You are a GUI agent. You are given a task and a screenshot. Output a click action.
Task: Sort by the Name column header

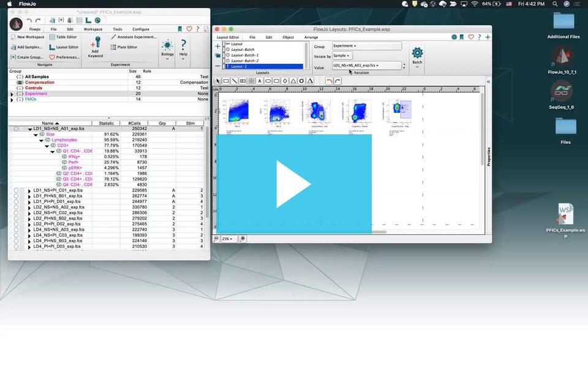(50, 123)
